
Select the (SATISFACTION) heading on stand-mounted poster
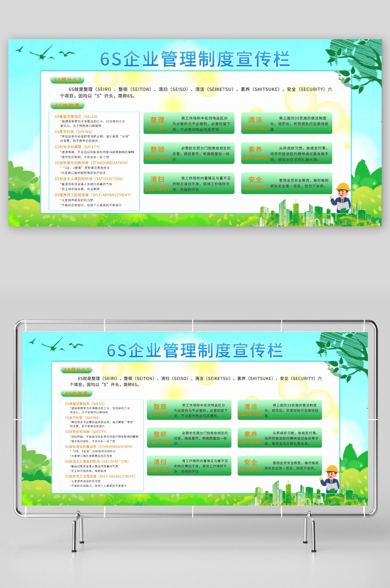(97, 461)
